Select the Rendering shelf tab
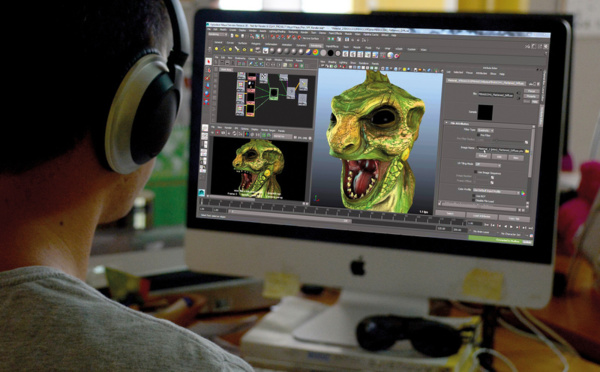The image size is (600, 372). point(316,46)
